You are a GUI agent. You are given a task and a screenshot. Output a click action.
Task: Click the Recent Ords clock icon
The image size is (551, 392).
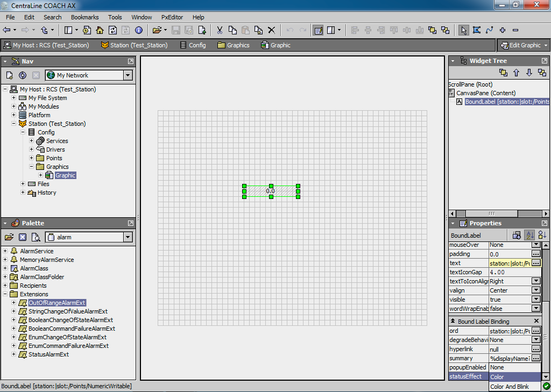[x=87, y=31]
